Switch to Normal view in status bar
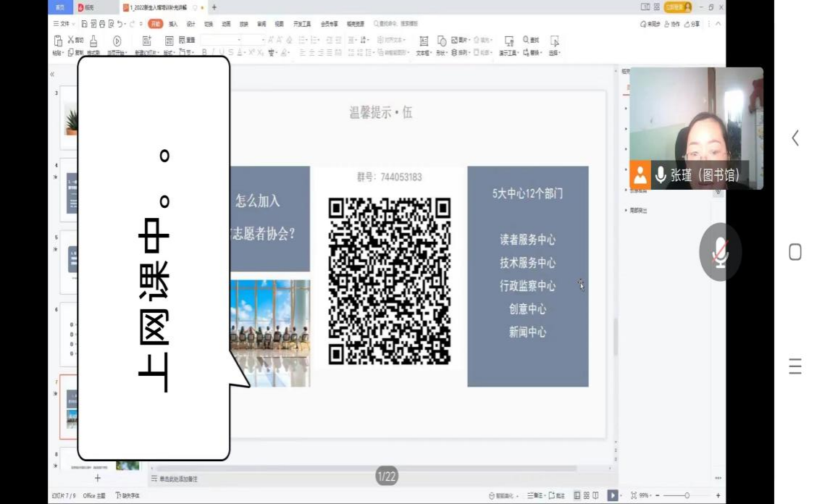 click(x=577, y=495)
